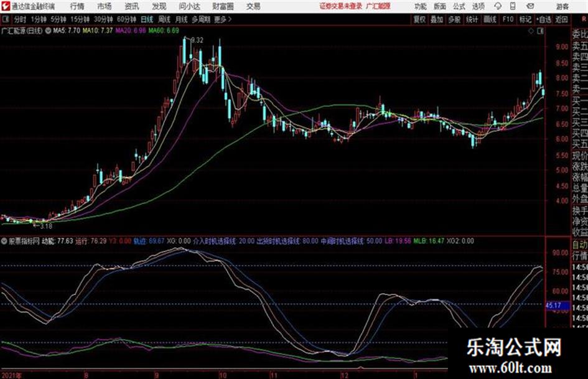Click the MA5: 7.70 indicator label
Screen dimensions: 588x379
[x=67, y=30]
